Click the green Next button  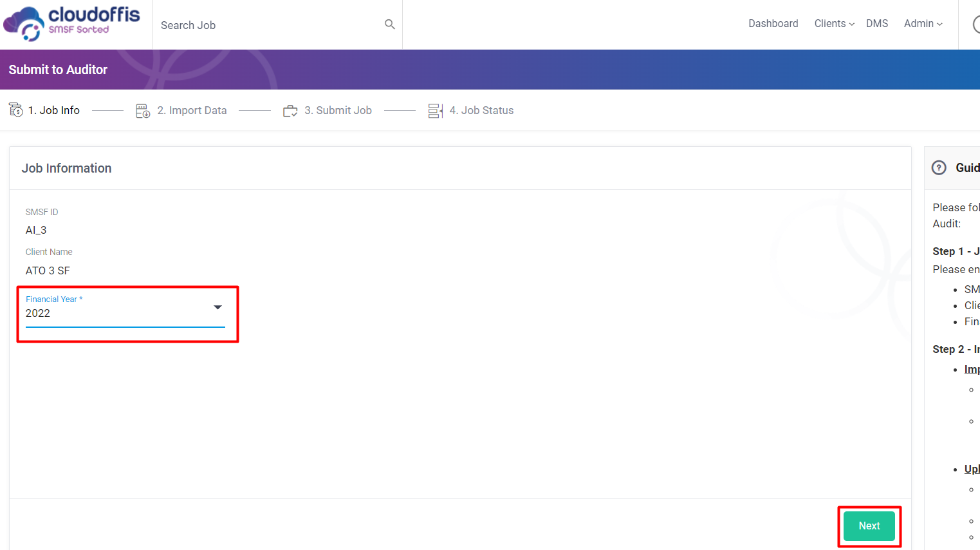pos(869,526)
